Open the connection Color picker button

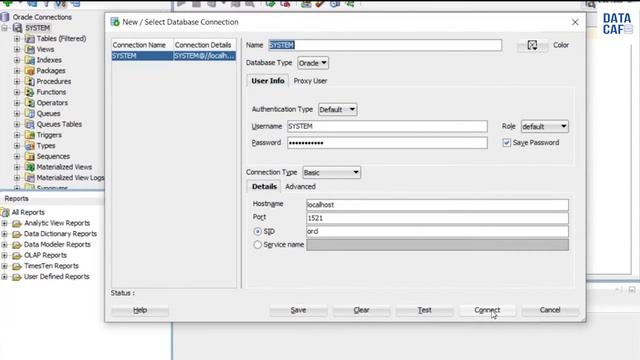(x=532, y=45)
